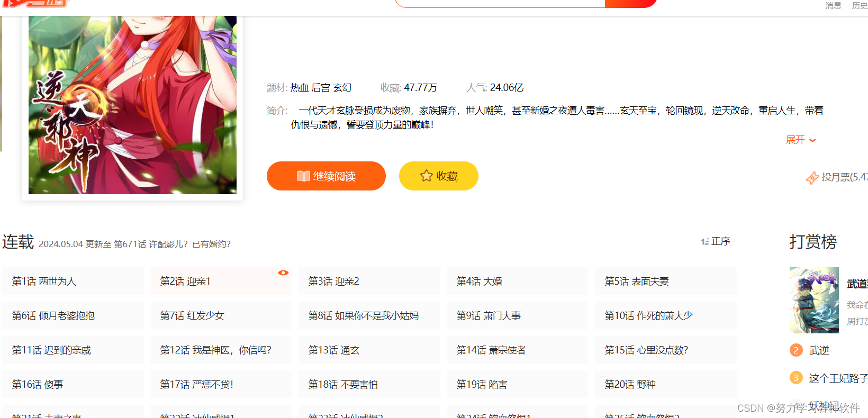Screen dimensions: 868x418
Task: Open chapter 第4话 大婚
Action: click(x=518, y=281)
